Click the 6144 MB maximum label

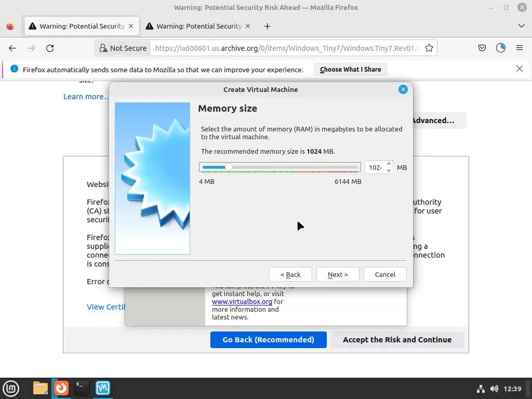[348, 181]
